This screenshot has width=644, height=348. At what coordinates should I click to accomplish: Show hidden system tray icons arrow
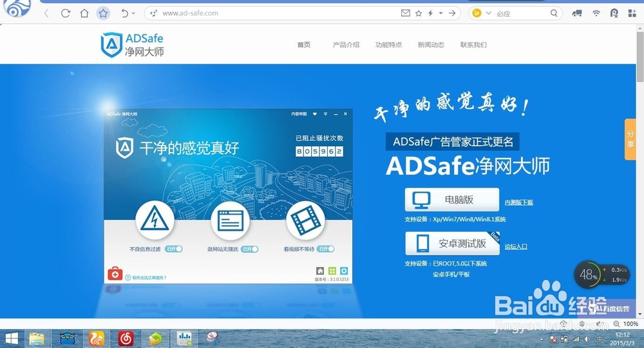click(542, 340)
